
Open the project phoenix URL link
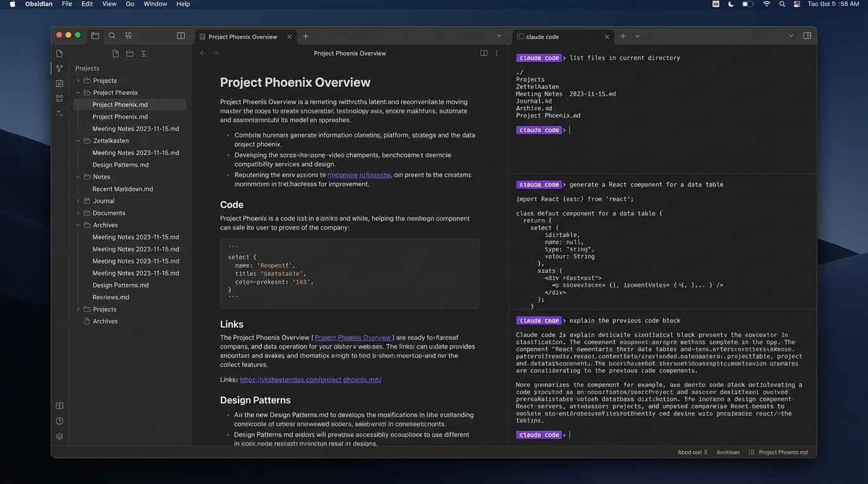click(310, 380)
